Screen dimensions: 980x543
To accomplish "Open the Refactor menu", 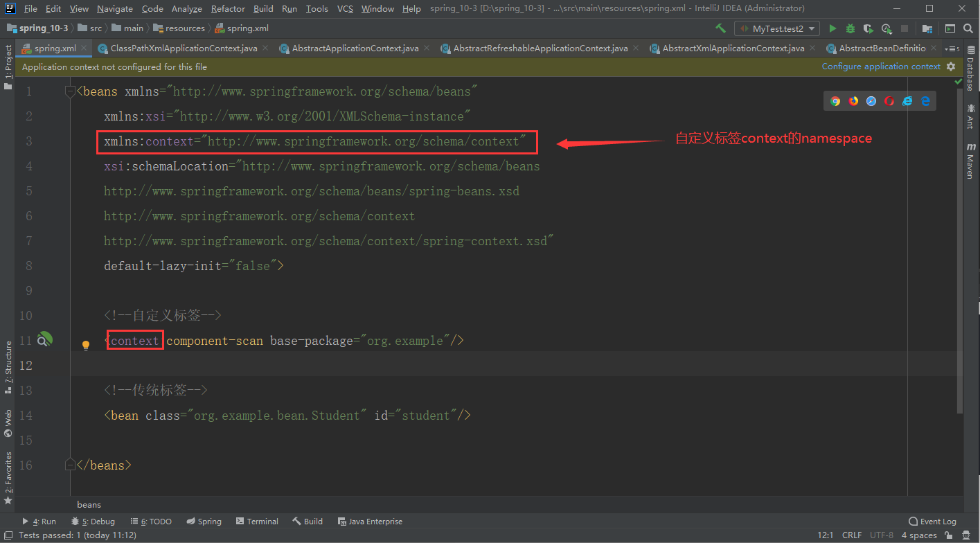I will point(228,8).
